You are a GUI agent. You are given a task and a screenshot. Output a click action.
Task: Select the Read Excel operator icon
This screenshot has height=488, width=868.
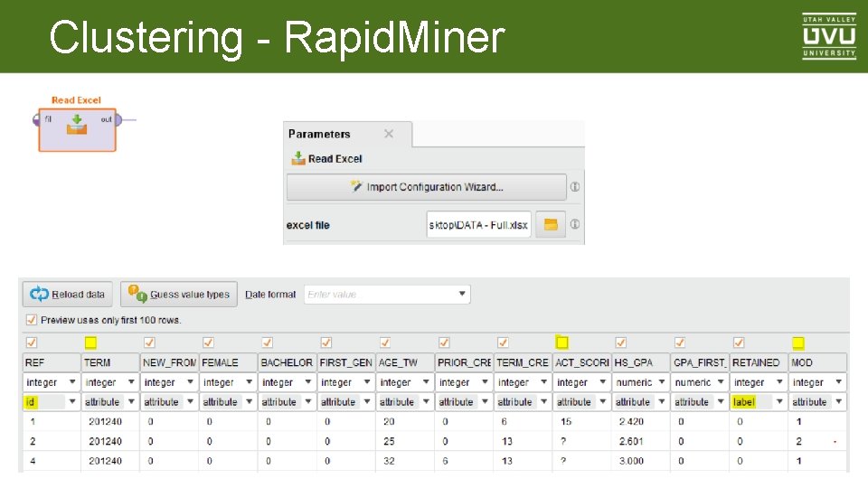77,125
